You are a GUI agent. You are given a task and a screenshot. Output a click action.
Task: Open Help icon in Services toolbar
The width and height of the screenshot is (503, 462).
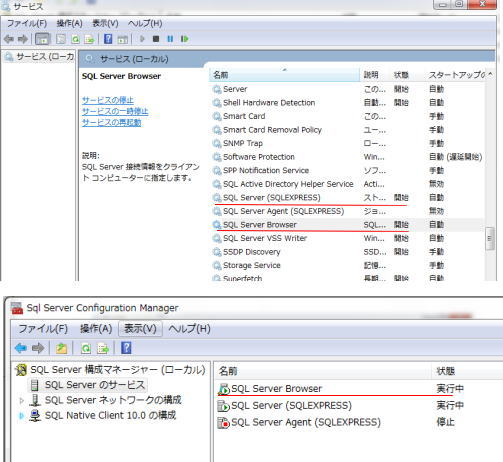[108, 39]
